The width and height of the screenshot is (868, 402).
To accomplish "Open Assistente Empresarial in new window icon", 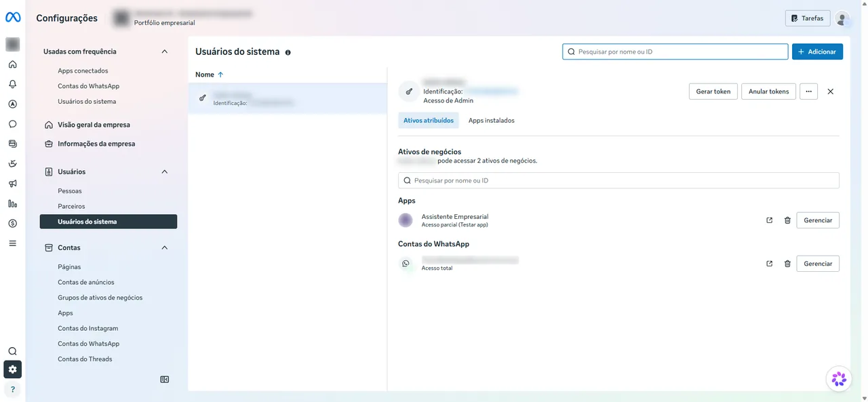I will point(769,220).
